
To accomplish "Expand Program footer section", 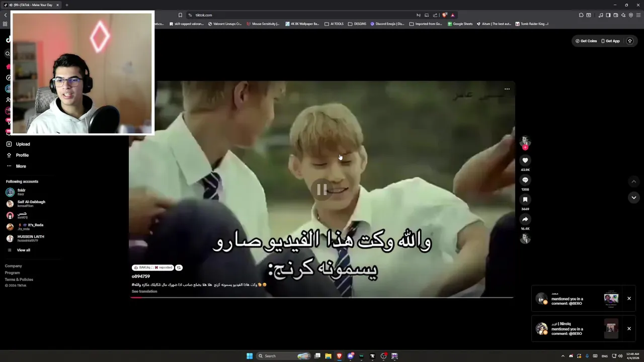I will [13, 273].
